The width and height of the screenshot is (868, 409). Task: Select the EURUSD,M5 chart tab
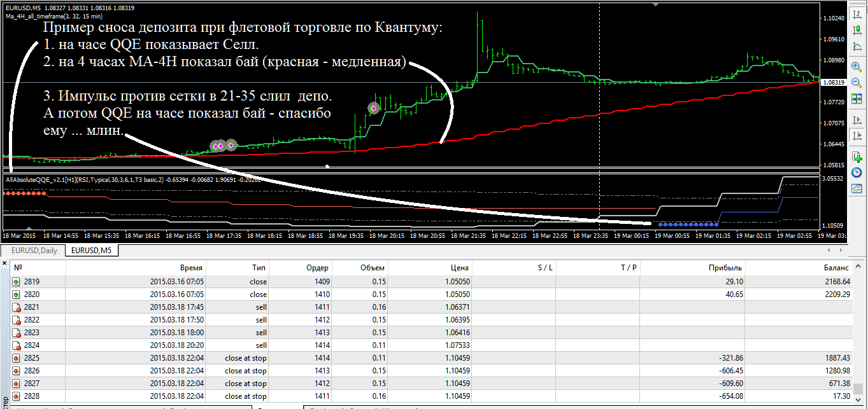(91, 251)
